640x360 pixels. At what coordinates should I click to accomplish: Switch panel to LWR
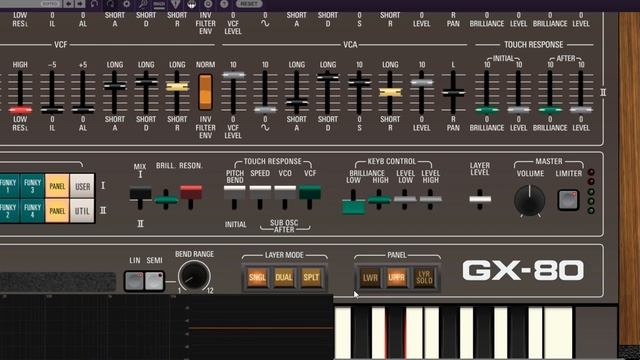[370, 278]
